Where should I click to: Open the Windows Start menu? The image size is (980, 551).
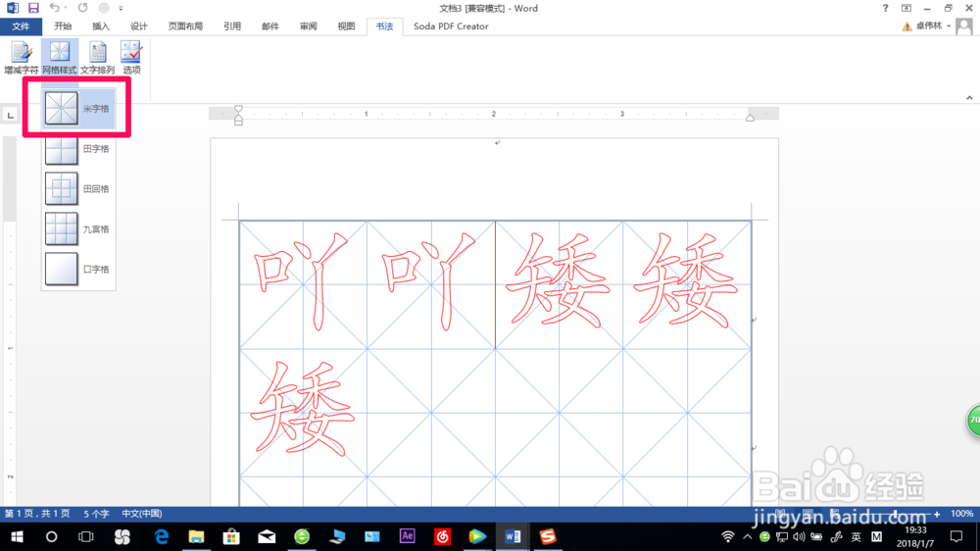(x=17, y=536)
